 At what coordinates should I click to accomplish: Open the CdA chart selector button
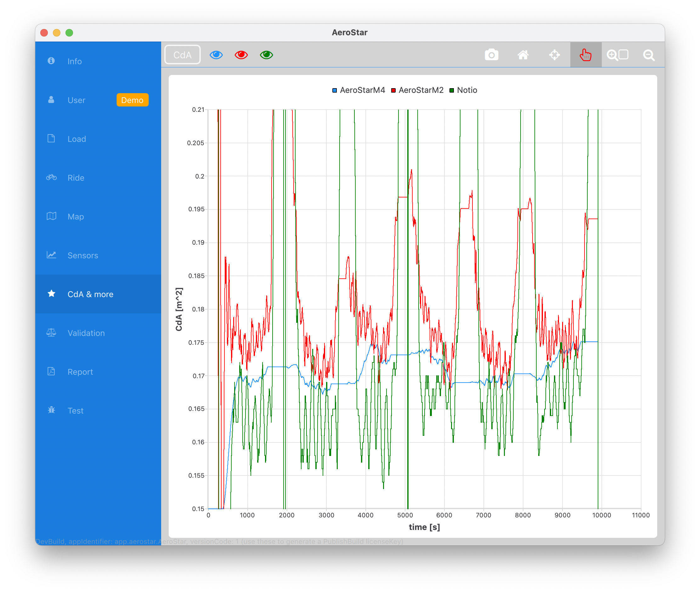pos(183,55)
